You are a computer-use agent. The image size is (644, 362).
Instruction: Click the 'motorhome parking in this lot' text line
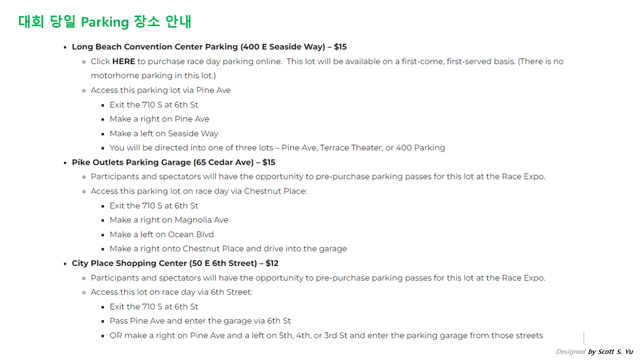[153, 75]
